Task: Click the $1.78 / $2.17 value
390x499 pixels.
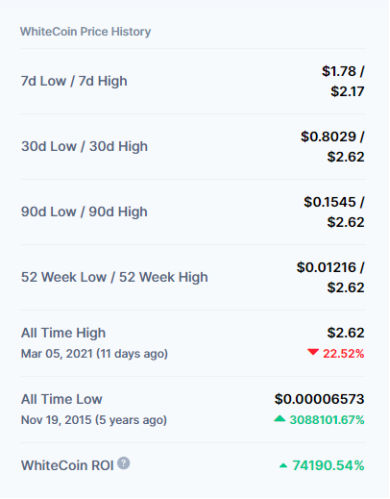Action: coord(343,81)
